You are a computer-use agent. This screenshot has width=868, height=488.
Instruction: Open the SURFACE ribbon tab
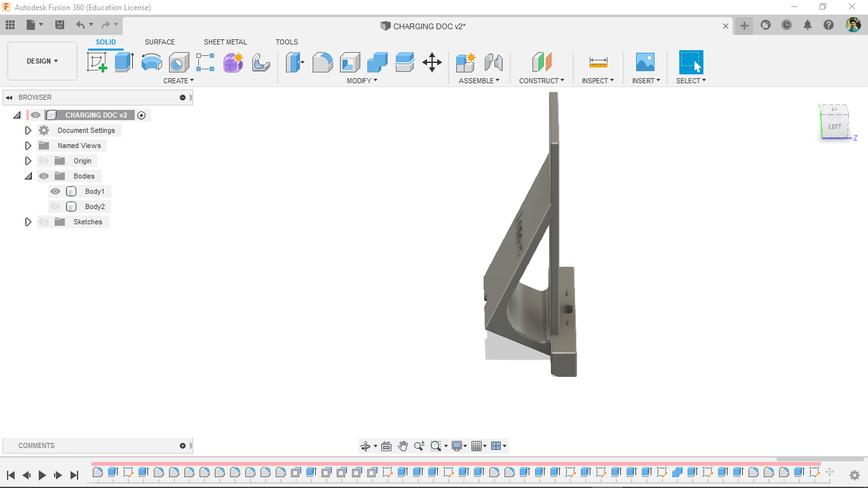coord(159,42)
